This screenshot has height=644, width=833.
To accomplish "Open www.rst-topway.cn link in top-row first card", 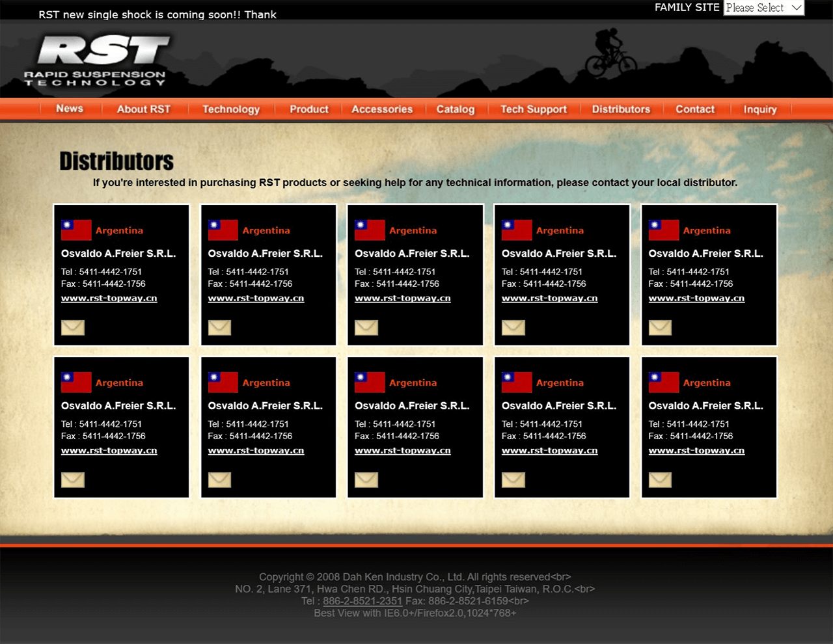I will click(x=109, y=299).
